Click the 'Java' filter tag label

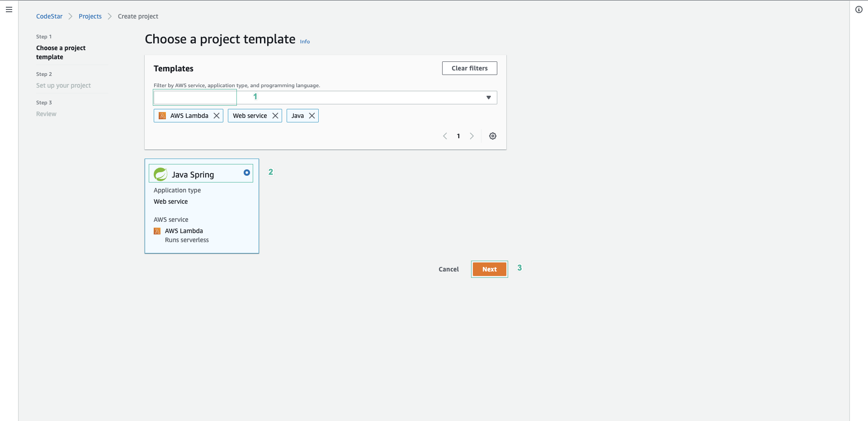point(297,116)
